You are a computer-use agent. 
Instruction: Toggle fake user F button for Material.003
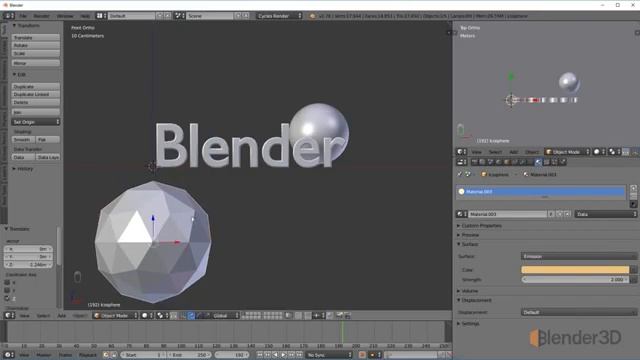[551, 214]
